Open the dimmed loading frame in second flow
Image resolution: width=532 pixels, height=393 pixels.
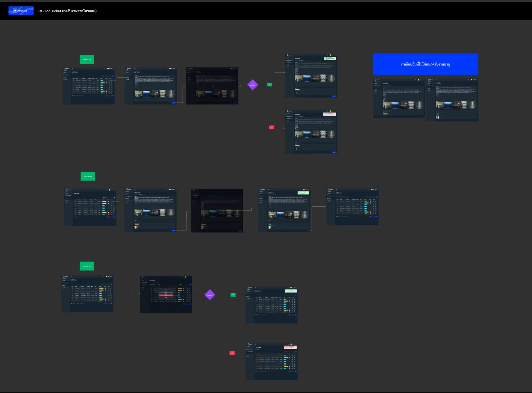click(217, 211)
